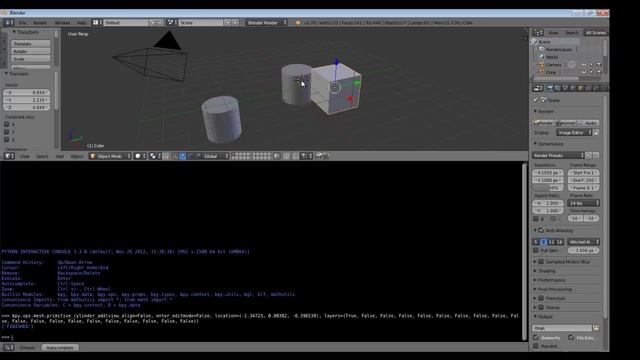Open the Global orientation dropdown

[x=216, y=156]
